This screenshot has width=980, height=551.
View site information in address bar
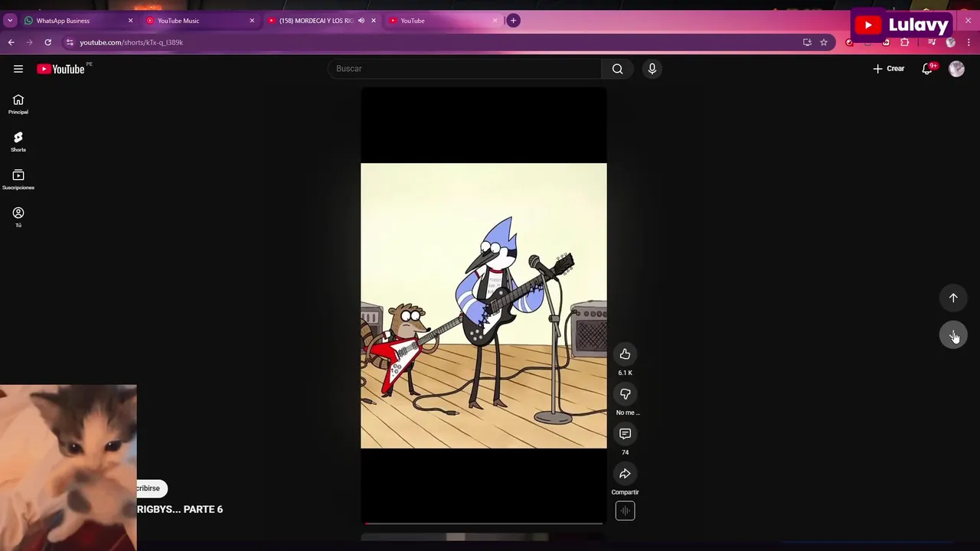click(70, 42)
